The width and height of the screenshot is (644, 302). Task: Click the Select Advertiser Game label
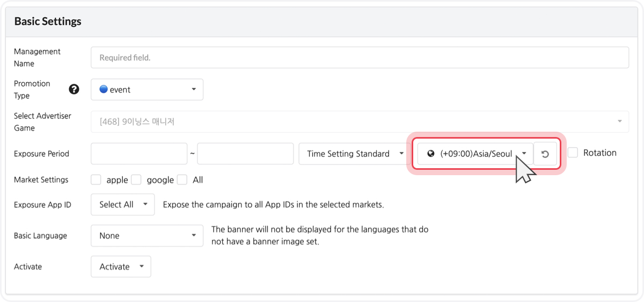42,121
